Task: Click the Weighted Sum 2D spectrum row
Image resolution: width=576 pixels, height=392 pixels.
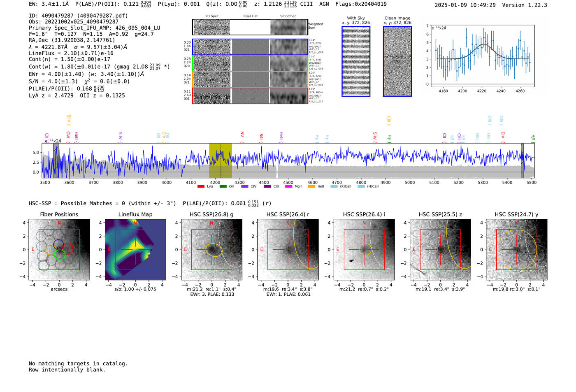Action: click(250, 27)
